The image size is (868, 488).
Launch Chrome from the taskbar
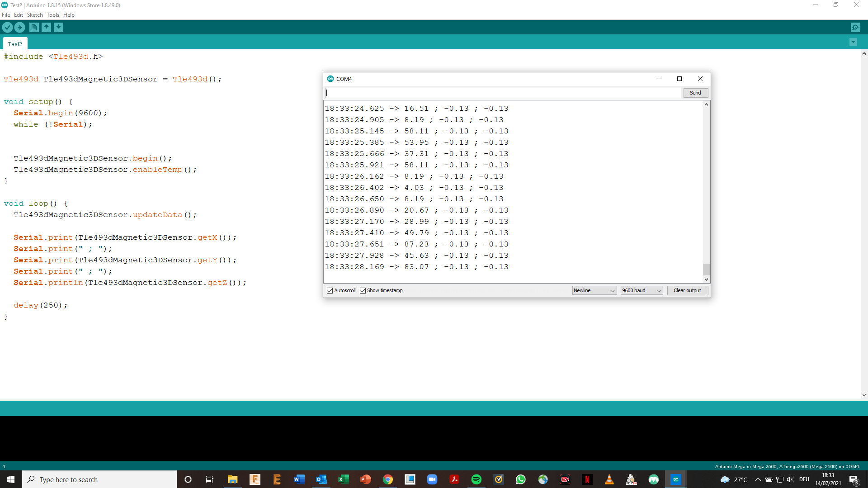[388, 479]
